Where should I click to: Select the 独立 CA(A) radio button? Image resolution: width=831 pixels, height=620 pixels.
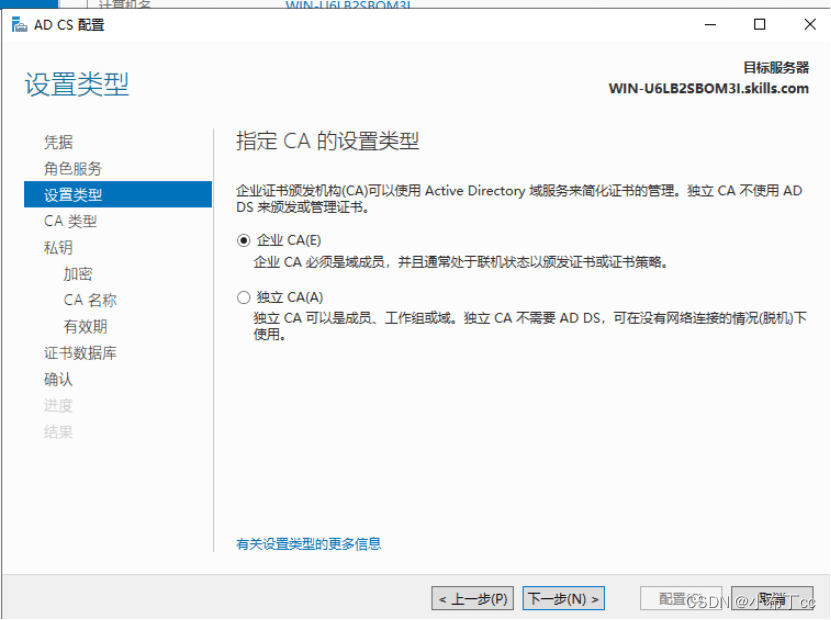[243, 298]
